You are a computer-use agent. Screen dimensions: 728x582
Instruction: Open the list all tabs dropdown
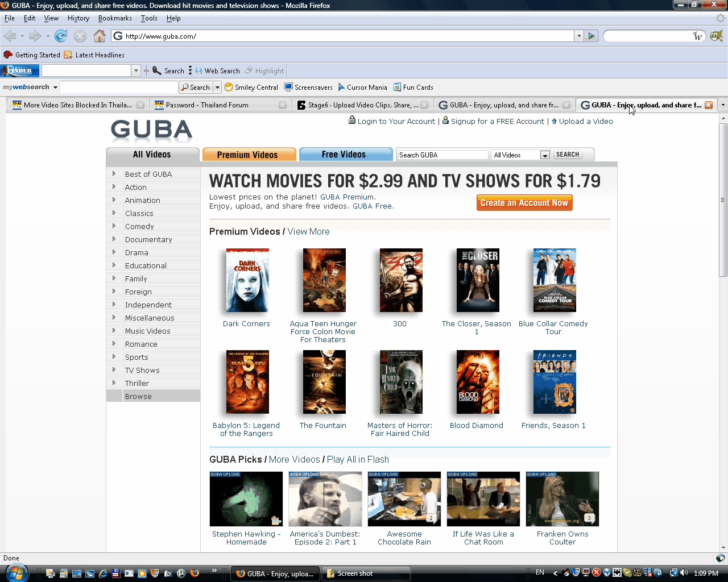pos(723,105)
